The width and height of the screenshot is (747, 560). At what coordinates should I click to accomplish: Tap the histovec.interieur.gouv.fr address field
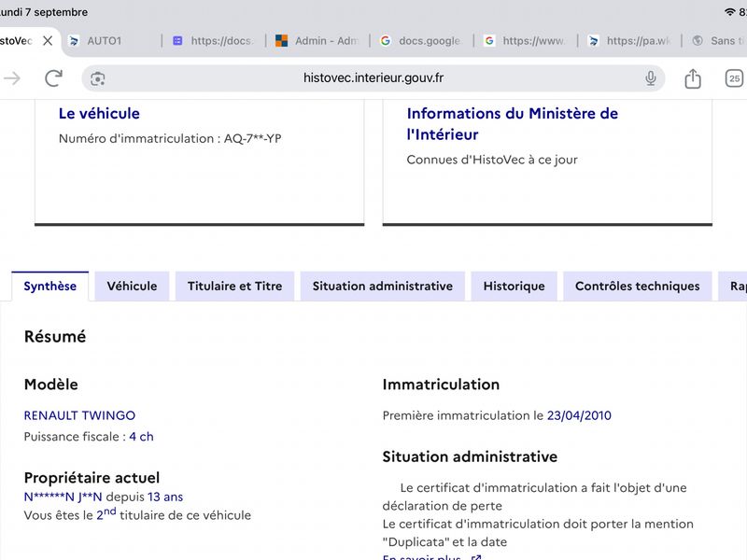pyautogui.click(x=373, y=78)
